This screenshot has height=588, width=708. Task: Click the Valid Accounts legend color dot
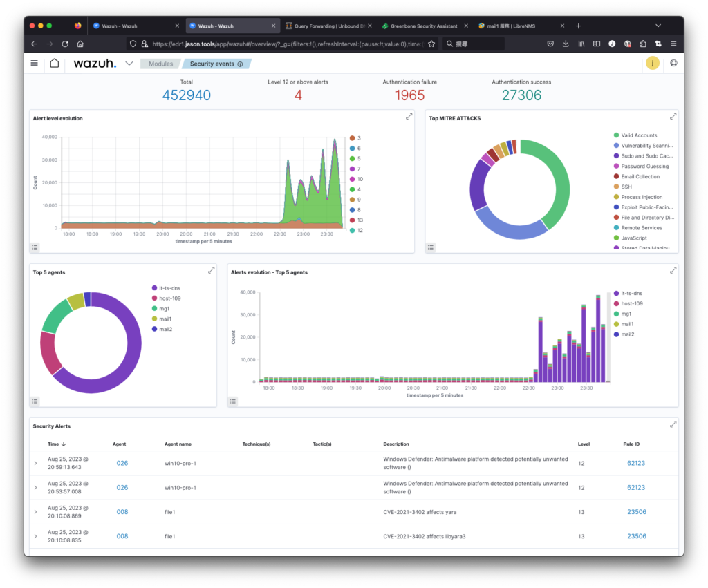[616, 135]
